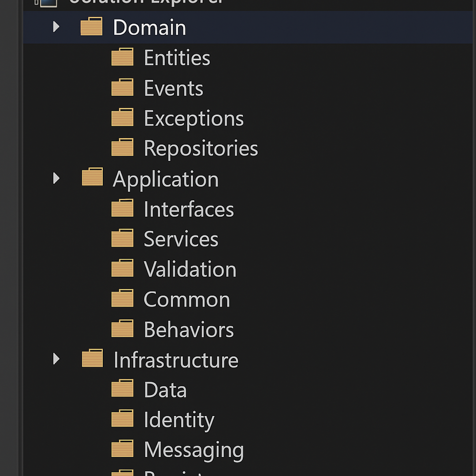Select the Identity folder

(178, 419)
